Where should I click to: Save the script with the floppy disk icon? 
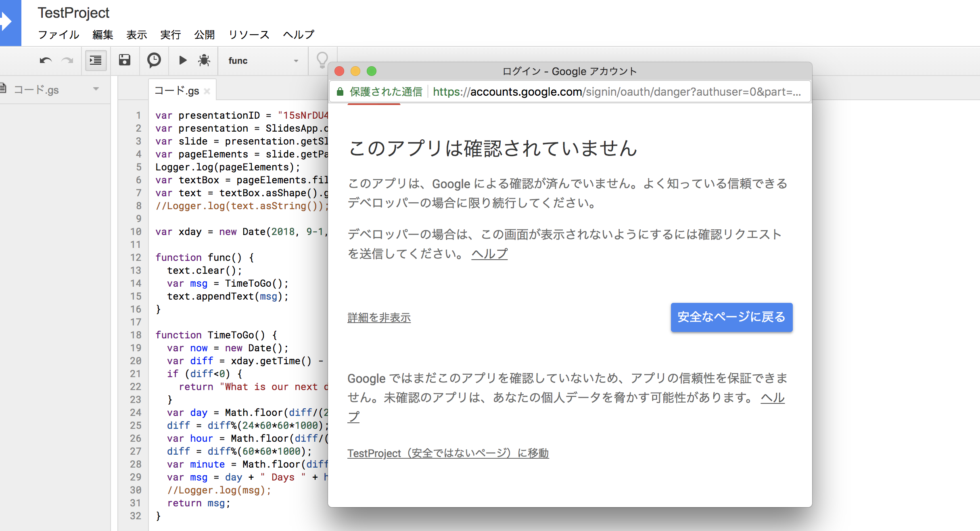[x=125, y=60]
